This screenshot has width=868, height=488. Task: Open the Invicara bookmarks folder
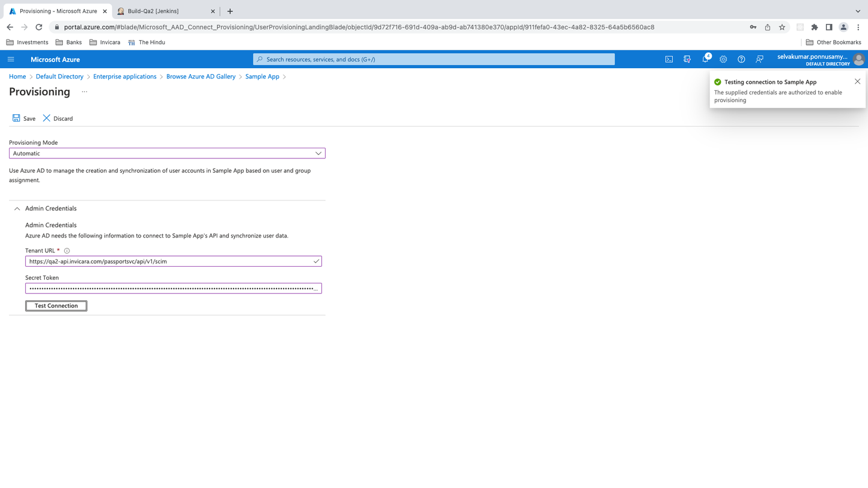(105, 42)
